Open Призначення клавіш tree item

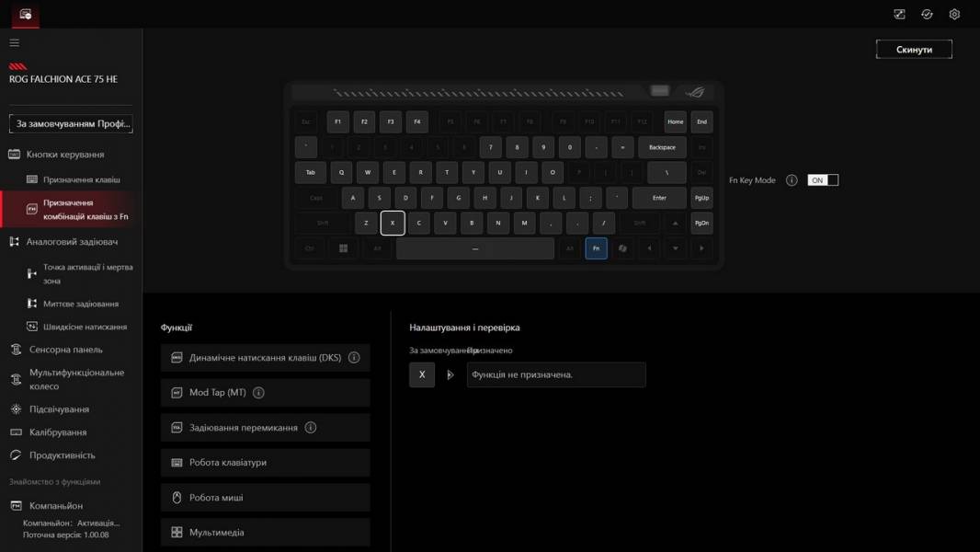pyautogui.click(x=81, y=179)
